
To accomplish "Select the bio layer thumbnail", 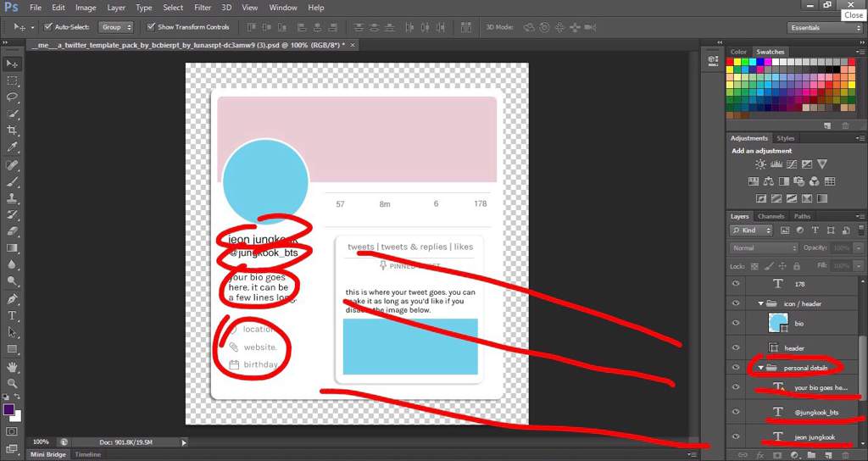I will click(x=778, y=323).
